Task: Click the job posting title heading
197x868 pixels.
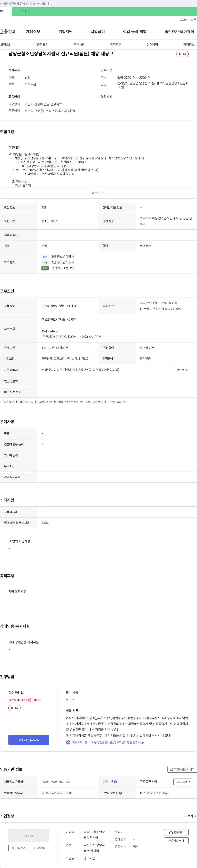Action: pos(61,54)
